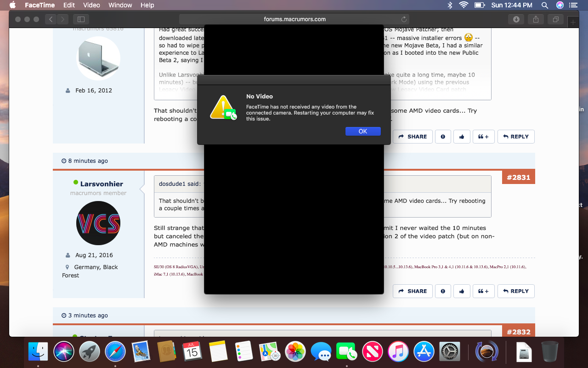
Task: Open Photos from the Dock
Action: coord(295,352)
